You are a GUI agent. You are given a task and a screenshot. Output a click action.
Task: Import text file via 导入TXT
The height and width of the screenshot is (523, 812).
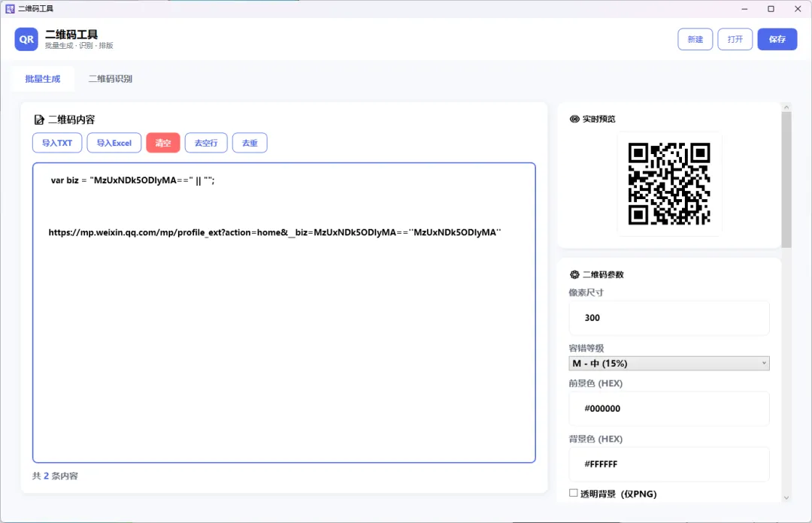(x=57, y=143)
